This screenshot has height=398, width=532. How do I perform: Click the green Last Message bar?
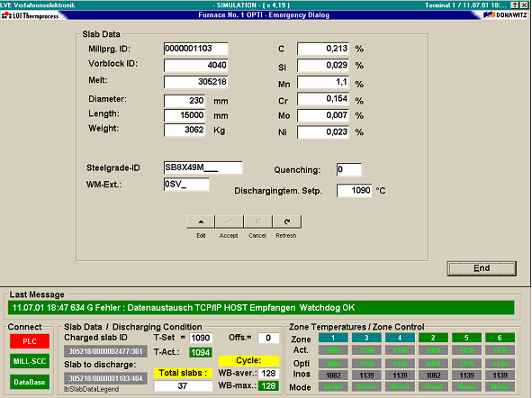click(261, 308)
